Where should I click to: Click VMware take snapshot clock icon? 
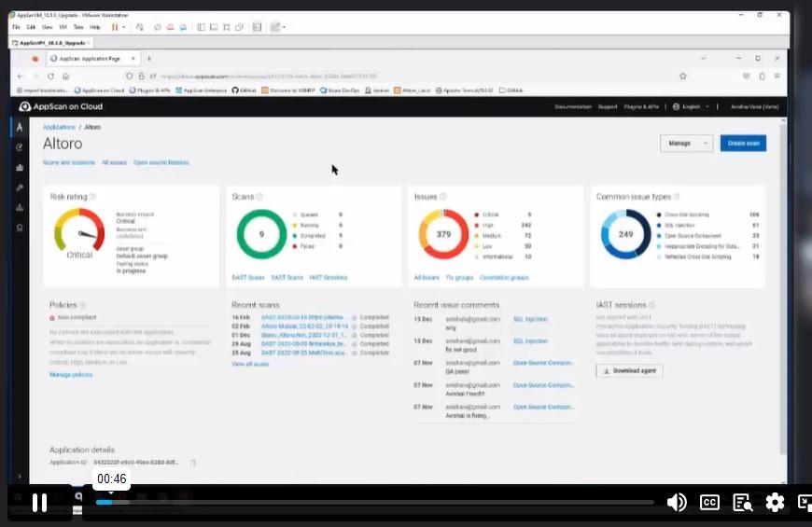pos(158,27)
